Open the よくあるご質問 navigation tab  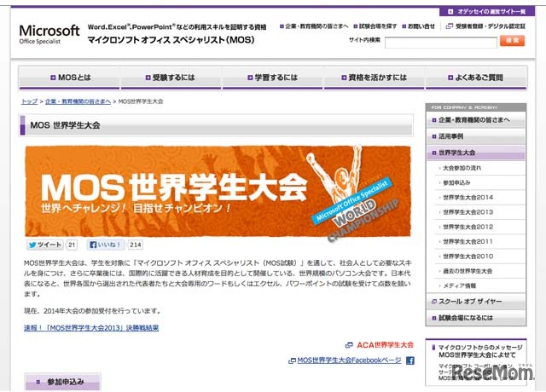coord(476,78)
